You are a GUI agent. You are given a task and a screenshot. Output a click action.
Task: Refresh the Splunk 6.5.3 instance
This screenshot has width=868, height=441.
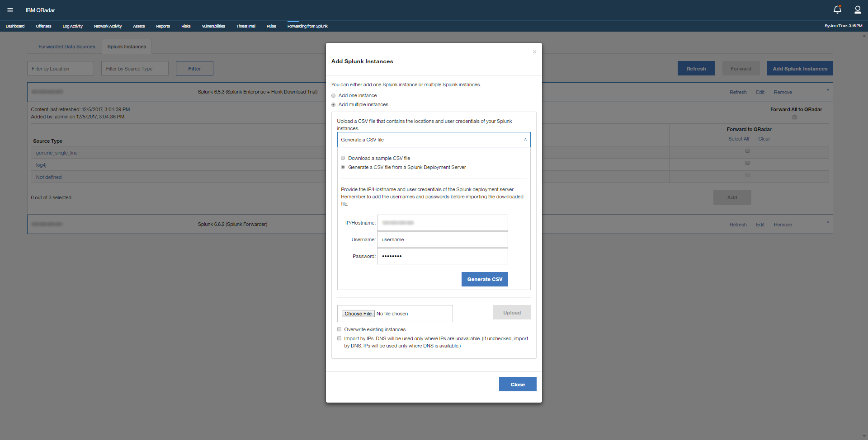click(738, 92)
